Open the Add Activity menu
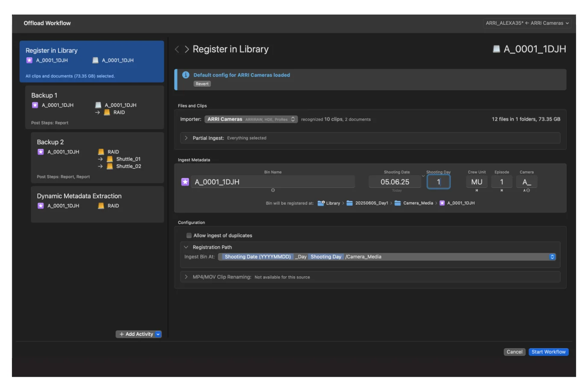Screen dimensions: 588x385 139,334
